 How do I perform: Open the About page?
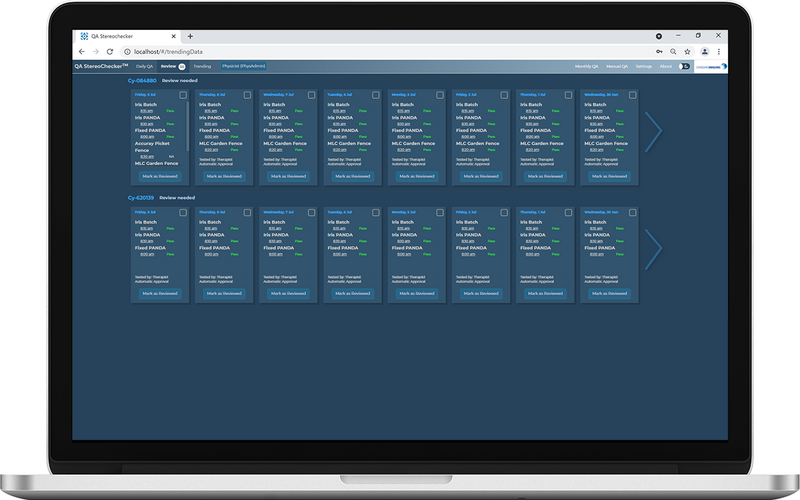click(x=666, y=66)
